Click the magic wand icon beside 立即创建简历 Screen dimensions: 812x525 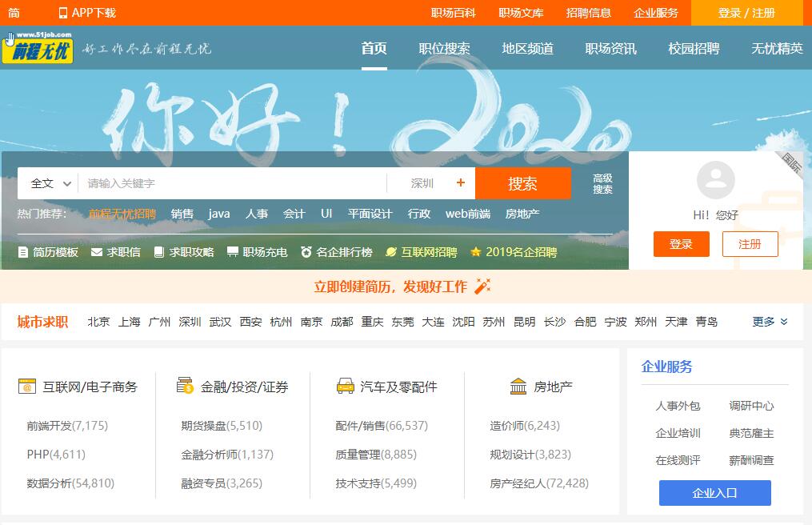(x=482, y=286)
